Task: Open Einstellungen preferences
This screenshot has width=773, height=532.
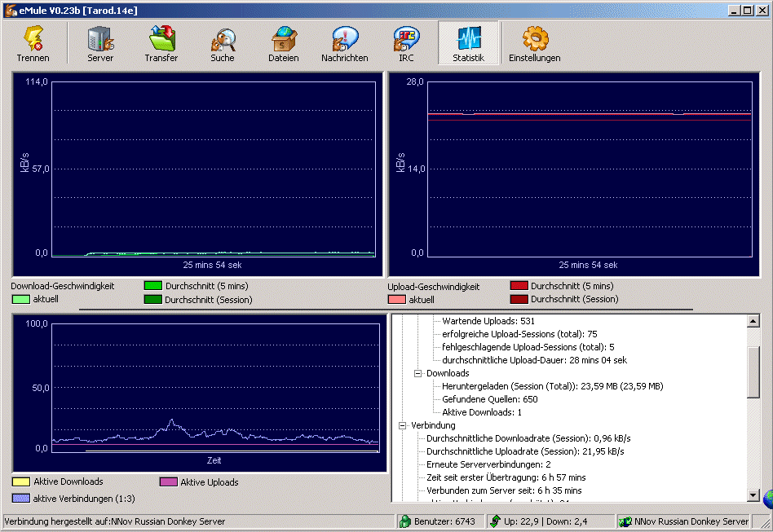Action: coord(535,44)
